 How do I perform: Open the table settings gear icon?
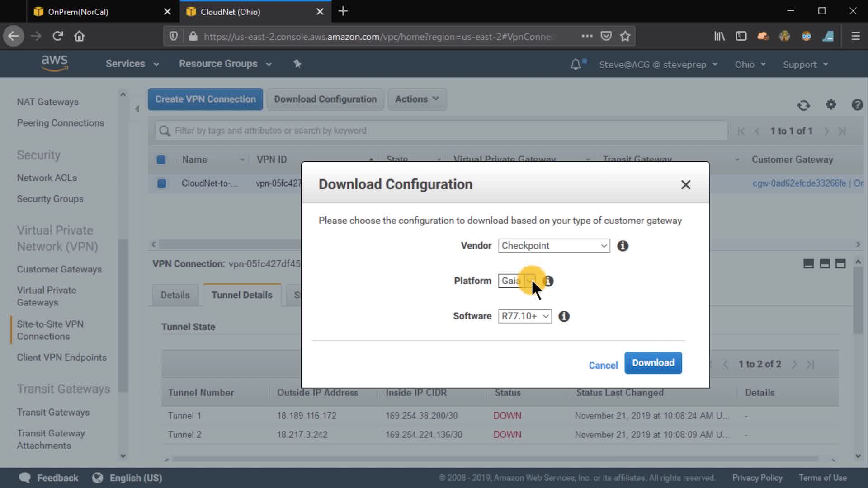tap(831, 105)
